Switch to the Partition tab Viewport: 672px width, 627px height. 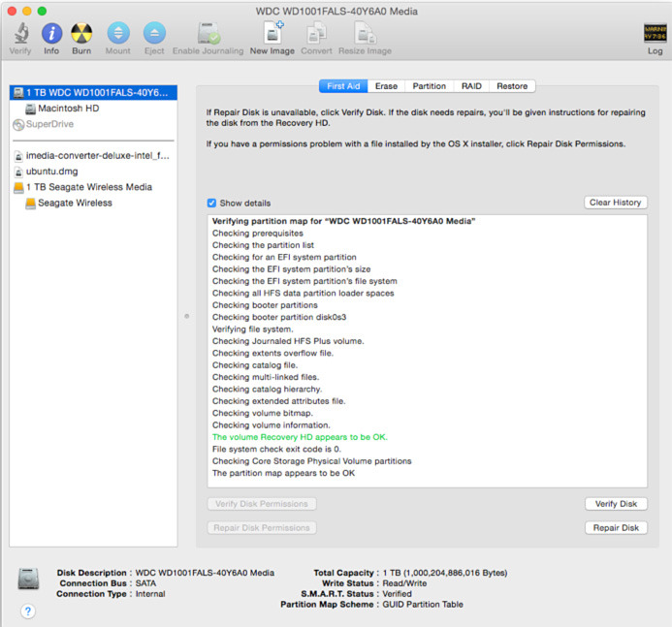[429, 86]
